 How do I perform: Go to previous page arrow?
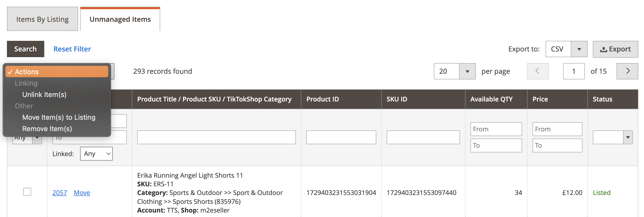click(x=537, y=71)
